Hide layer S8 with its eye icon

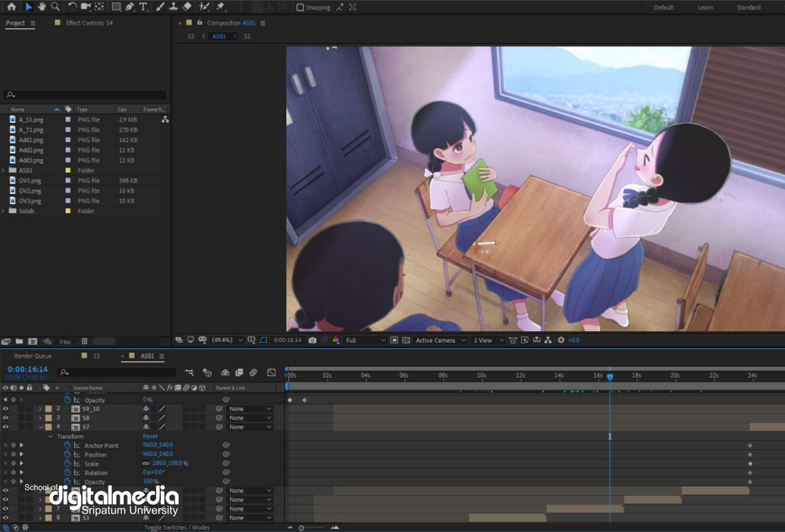pyautogui.click(x=6, y=418)
